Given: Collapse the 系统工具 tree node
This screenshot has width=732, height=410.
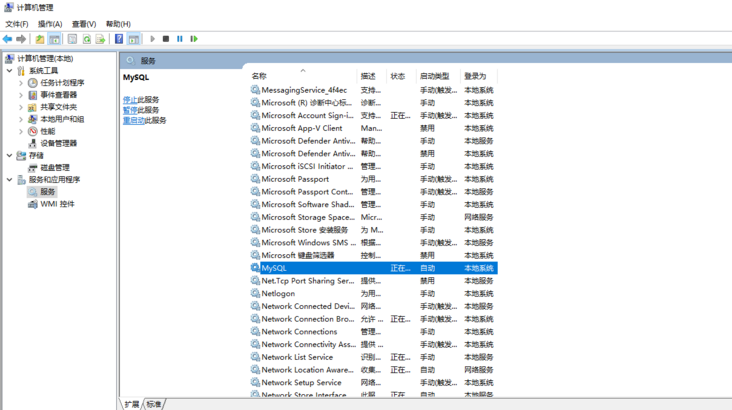Looking at the screenshot, I should (10, 71).
